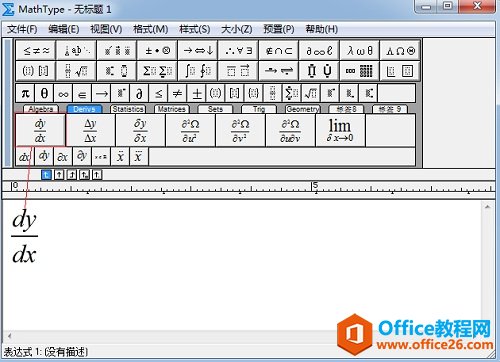Open the 帮助(H) menu
Image resolution: width=500 pixels, height=362 pixels.
pos(322,29)
